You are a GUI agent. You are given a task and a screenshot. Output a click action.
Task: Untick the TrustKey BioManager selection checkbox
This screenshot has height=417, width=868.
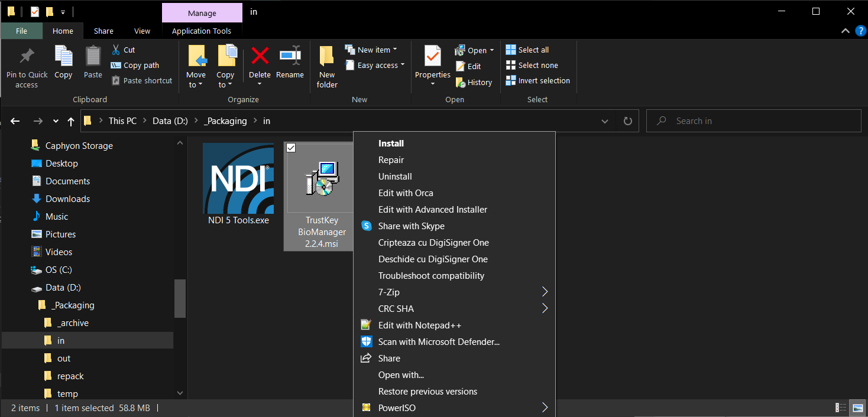point(290,147)
